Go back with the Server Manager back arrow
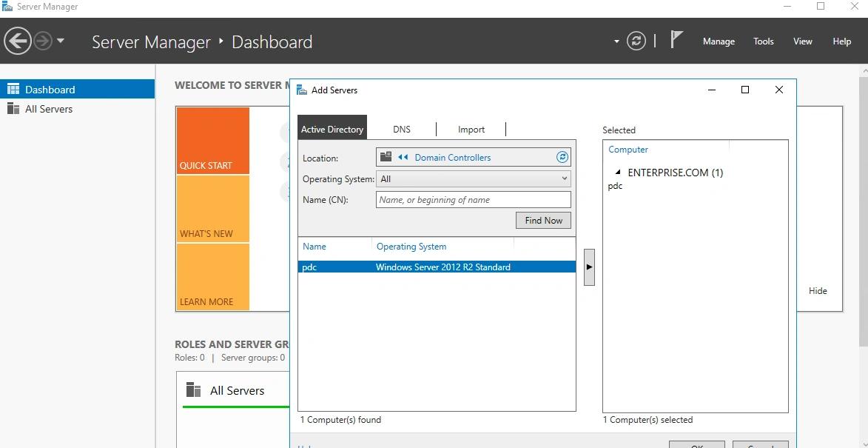 (x=18, y=41)
